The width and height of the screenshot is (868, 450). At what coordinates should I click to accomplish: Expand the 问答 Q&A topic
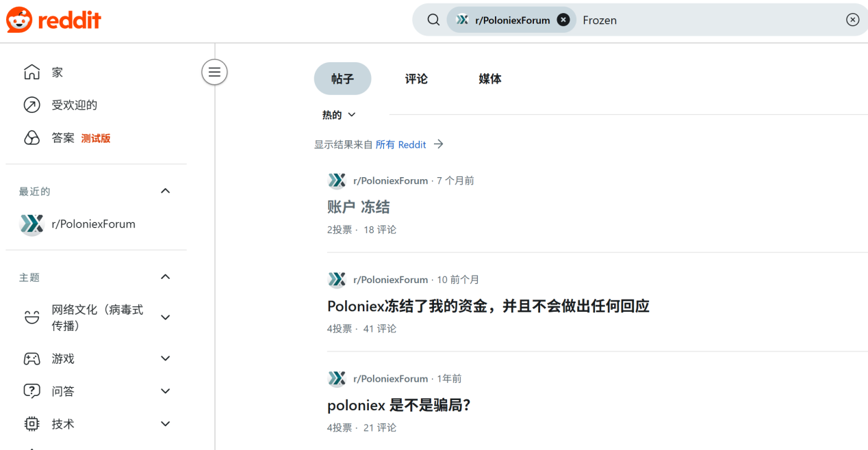coord(165,391)
